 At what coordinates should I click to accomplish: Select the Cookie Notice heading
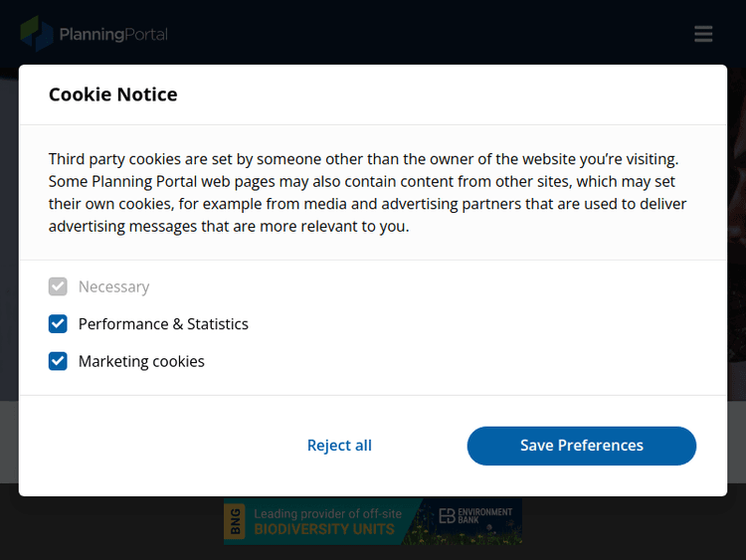point(113,94)
